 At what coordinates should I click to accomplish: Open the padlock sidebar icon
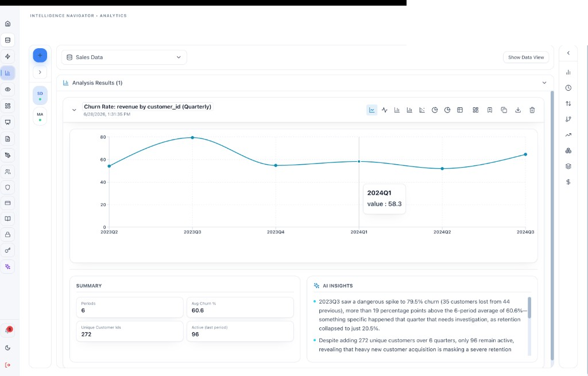7,235
